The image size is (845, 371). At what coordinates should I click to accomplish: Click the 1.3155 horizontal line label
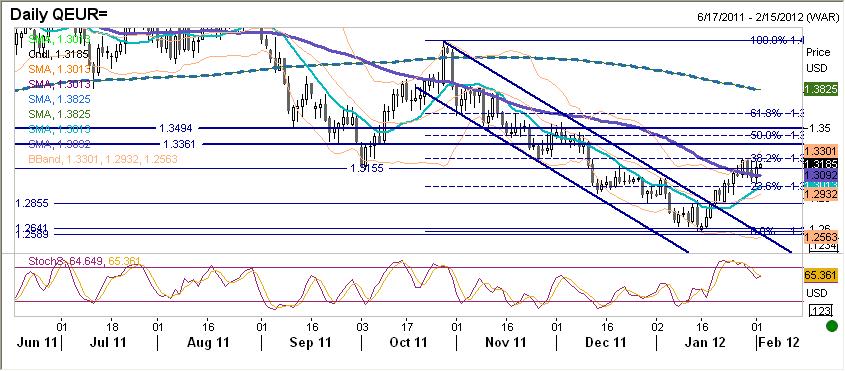(x=367, y=168)
